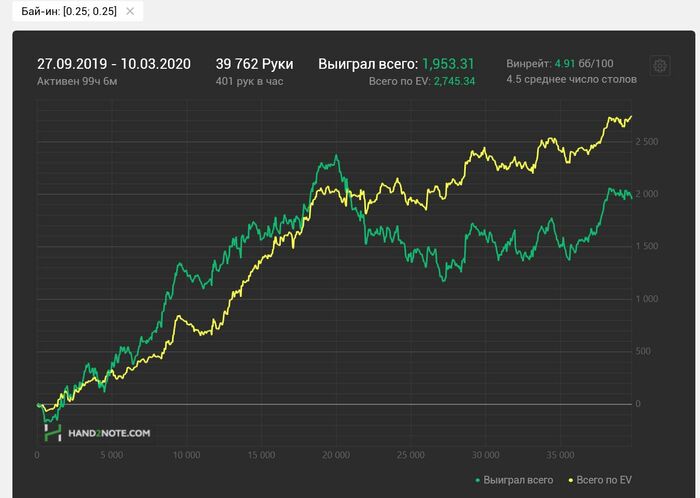Click the Активен 99ч 6м text
The width and height of the screenshot is (700, 498).
[x=77, y=81]
